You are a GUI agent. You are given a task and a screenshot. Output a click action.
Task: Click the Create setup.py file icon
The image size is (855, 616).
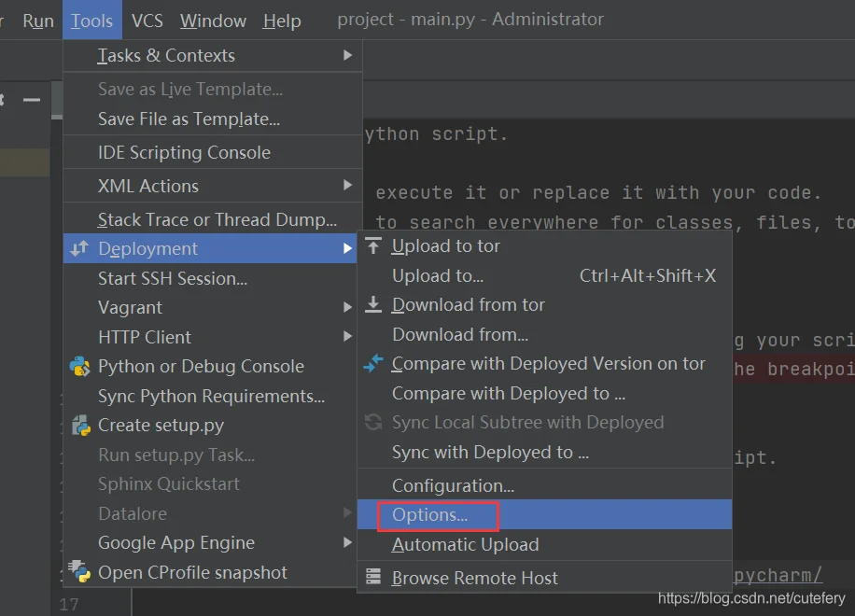point(80,426)
